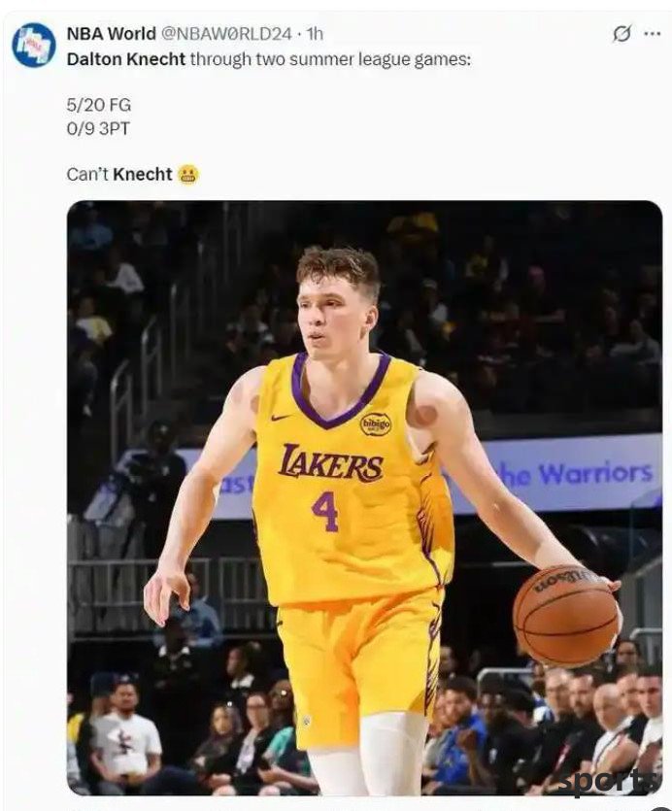
Task: Click the bold Dalton Knecht name
Action: pos(125,59)
